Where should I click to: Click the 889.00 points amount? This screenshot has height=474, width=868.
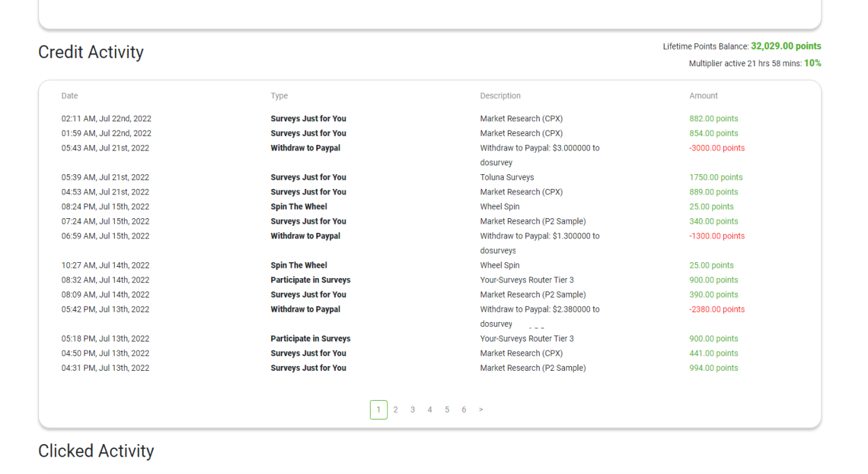pos(714,192)
